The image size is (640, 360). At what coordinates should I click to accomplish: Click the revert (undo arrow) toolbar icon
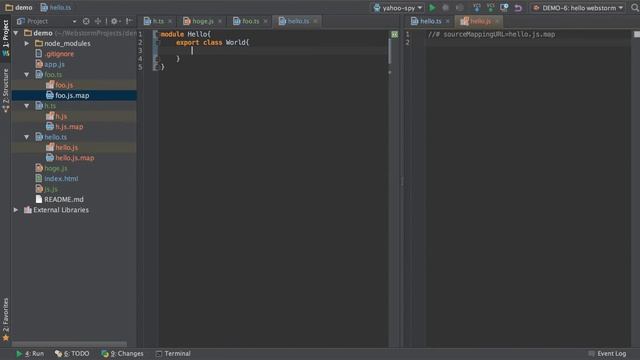pyautogui.click(x=518, y=8)
